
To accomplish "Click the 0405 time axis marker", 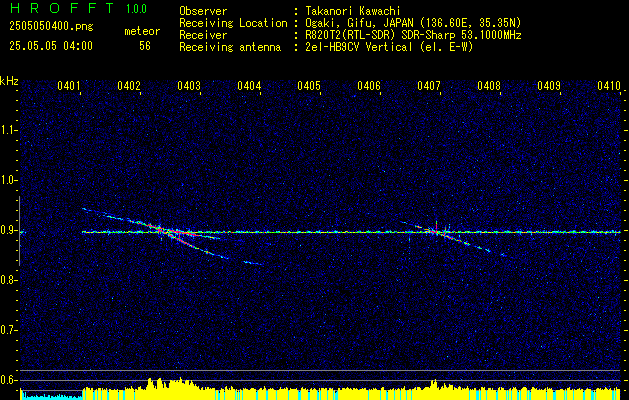I will click(x=309, y=86).
